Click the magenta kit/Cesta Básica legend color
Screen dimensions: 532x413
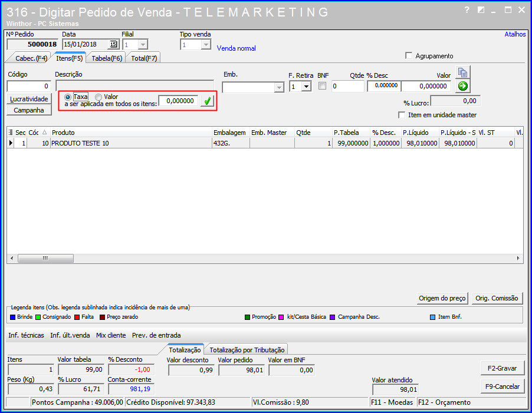click(281, 317)
